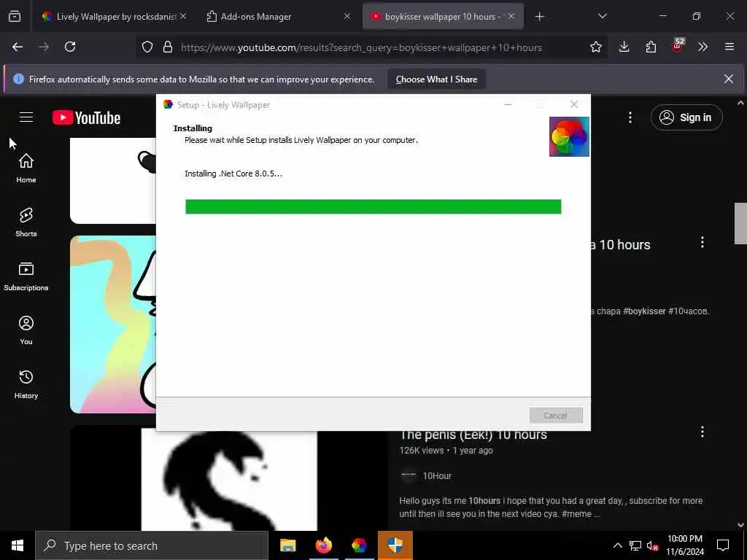The width and height of the screenshot is (747, 560).
Task: Open the Firefox application menu
Action: coord(729,47)
